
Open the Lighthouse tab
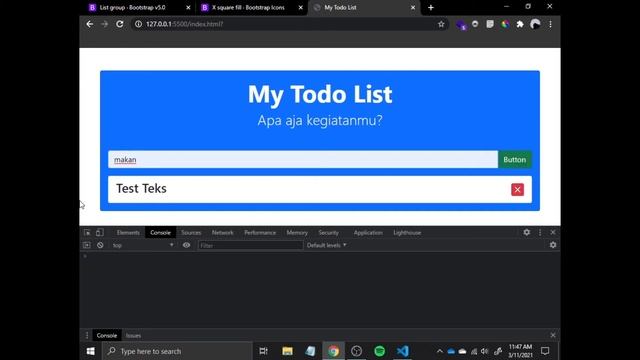[407, 233]
